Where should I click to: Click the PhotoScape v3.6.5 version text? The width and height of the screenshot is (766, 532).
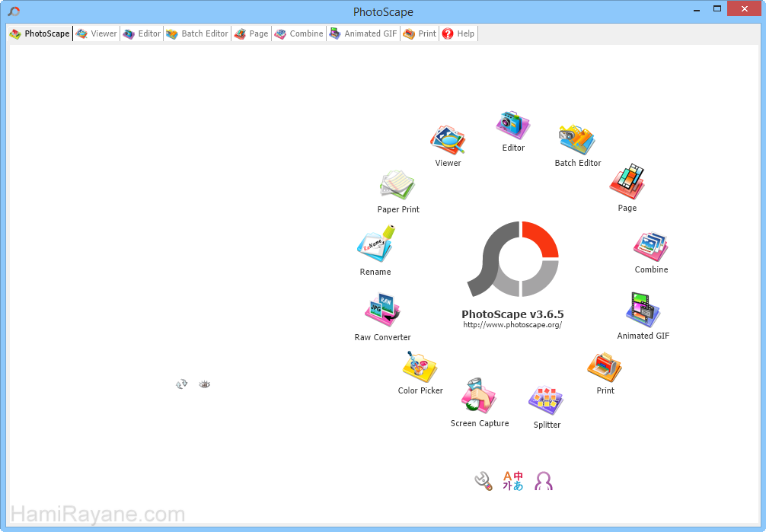512,314
